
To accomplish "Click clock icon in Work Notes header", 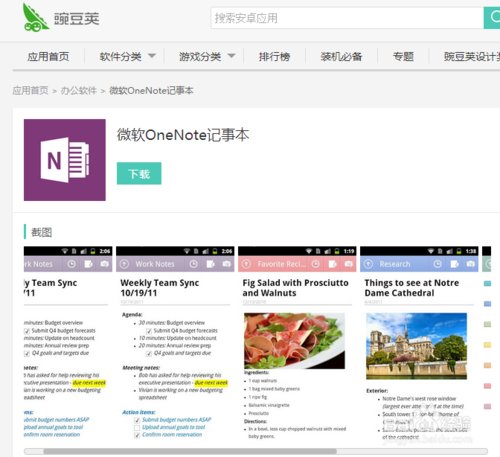I will (194, 264).
